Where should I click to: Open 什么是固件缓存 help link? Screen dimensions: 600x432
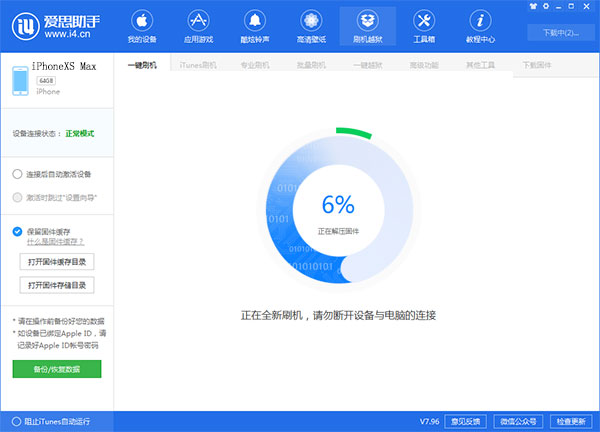tap(55, 242)
